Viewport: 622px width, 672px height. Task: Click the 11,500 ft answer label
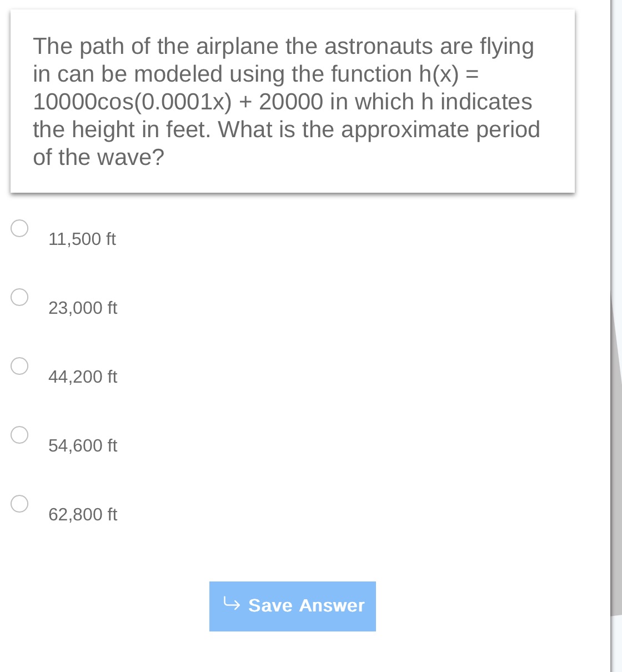(x=82, y=239)
